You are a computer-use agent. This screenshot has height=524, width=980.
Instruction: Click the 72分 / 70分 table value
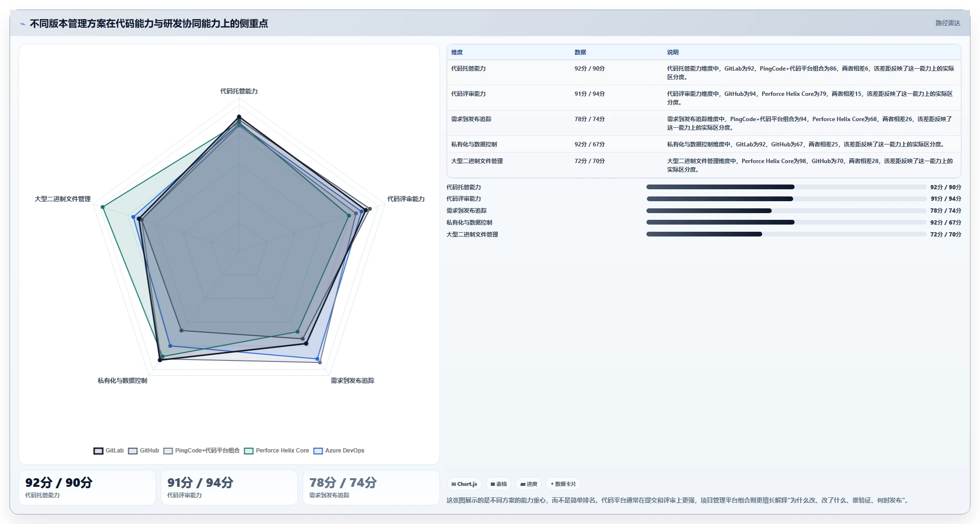[590, 161]
